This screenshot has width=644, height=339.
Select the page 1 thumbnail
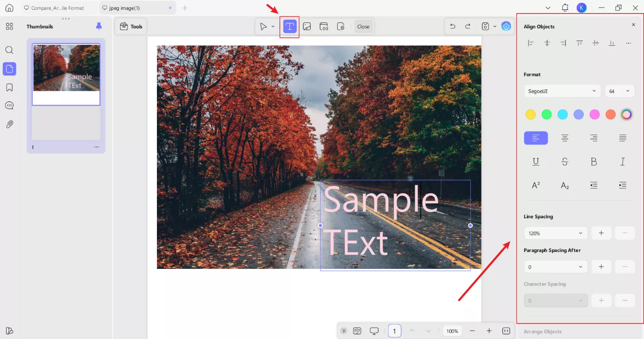(x=66, y=75)
